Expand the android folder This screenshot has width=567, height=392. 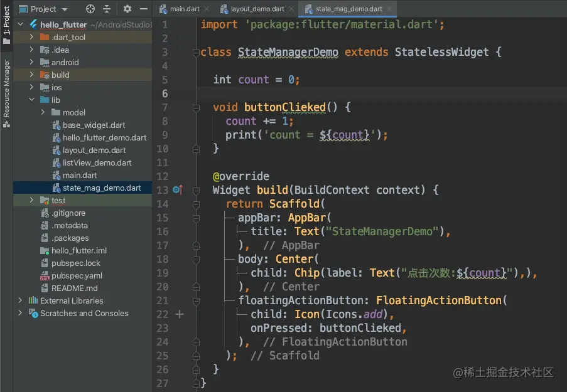(31, 62)
